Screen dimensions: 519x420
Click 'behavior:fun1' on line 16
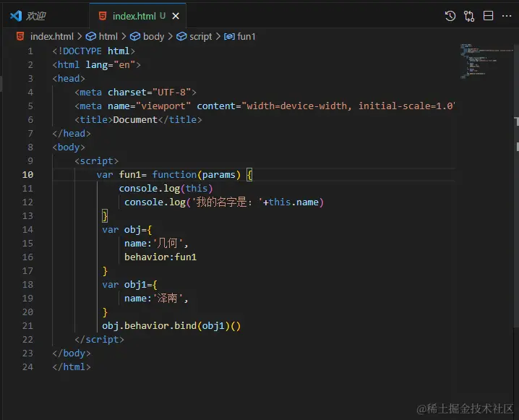[160, 257]
